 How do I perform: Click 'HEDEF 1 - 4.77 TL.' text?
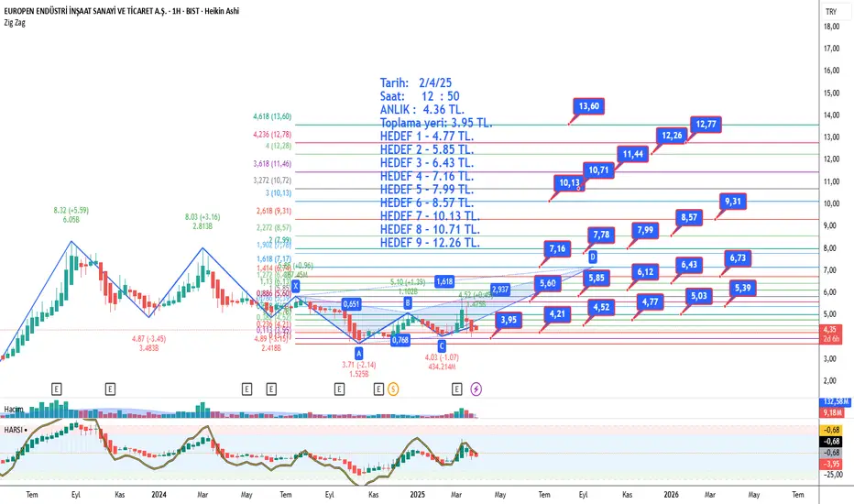pos(427,137)
